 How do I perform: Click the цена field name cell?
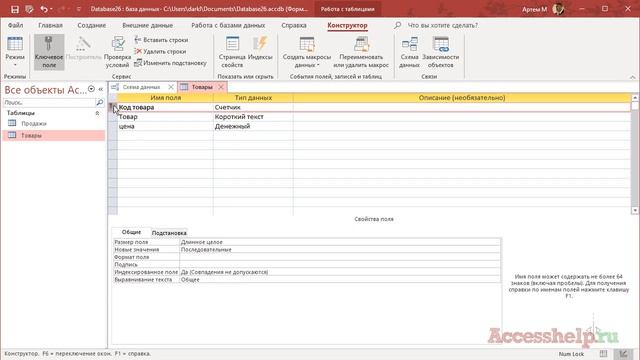pos(165,126)
